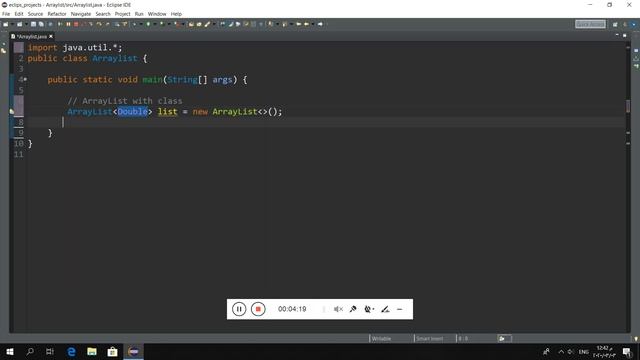
Task: Open Task View on taskbar
Action: coord(50,351)
